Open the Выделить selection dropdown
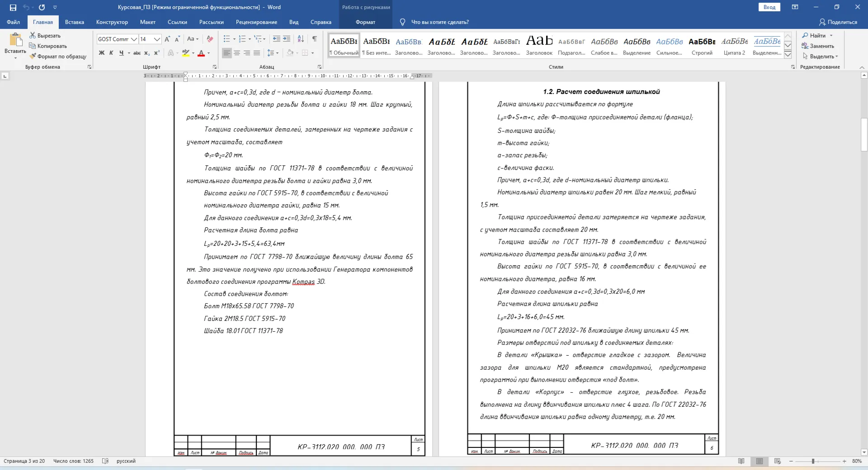868x470 pixels. point(820,56)
